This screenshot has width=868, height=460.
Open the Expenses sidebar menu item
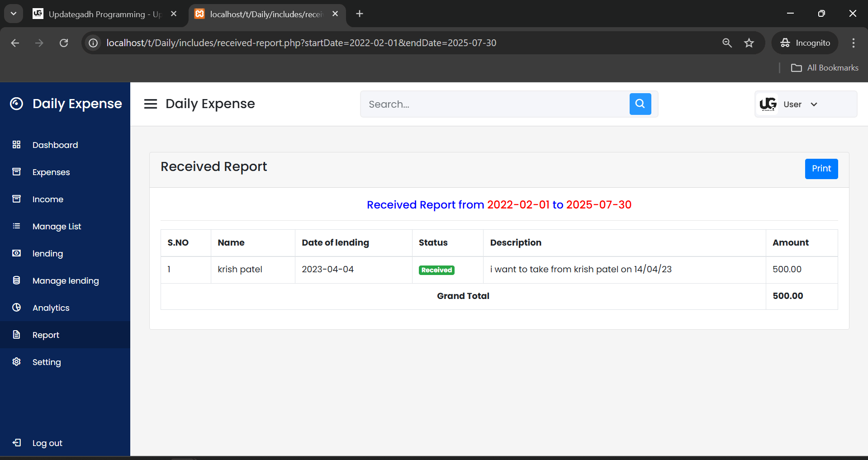[x=51, y=172]
